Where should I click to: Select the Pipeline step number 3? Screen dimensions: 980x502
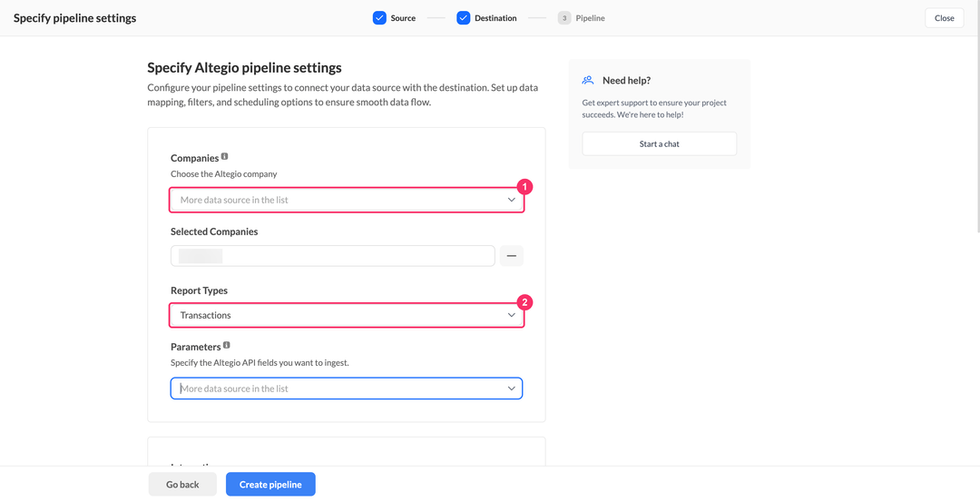564,18
